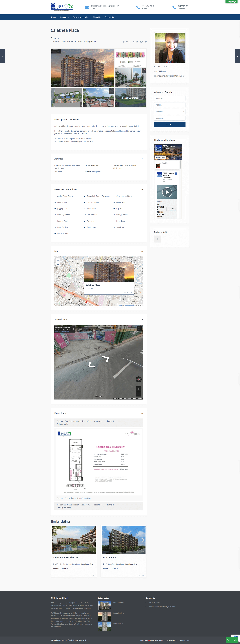Viewport: 240px width, 644px height.
Task: Zoom out on the map
Action: (58, 264)
